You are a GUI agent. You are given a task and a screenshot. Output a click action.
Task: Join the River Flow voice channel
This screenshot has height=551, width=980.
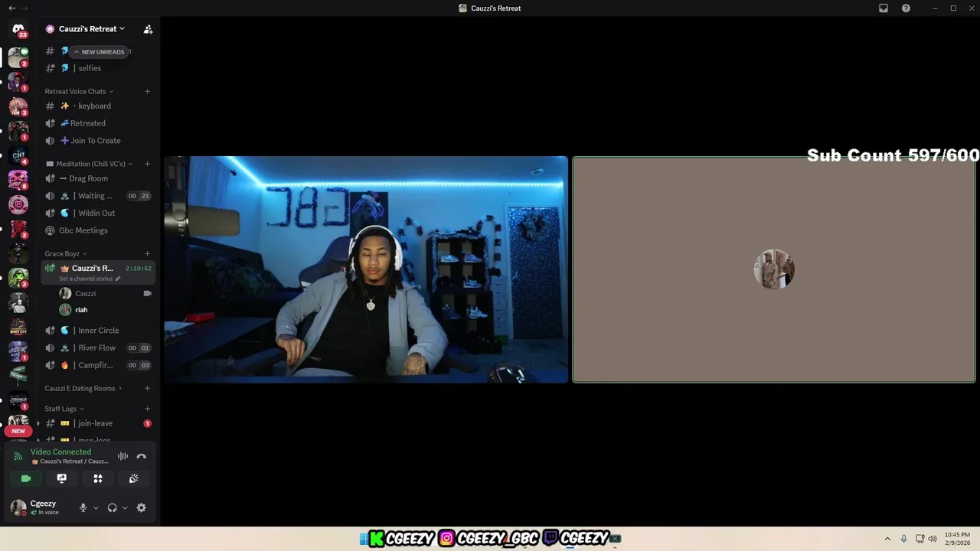pos(99,348)
